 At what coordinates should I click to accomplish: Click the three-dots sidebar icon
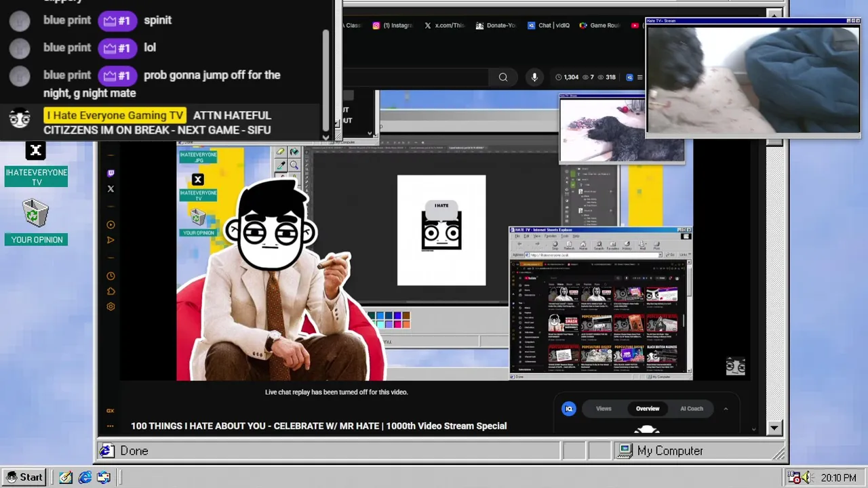[x=110, y=426]
